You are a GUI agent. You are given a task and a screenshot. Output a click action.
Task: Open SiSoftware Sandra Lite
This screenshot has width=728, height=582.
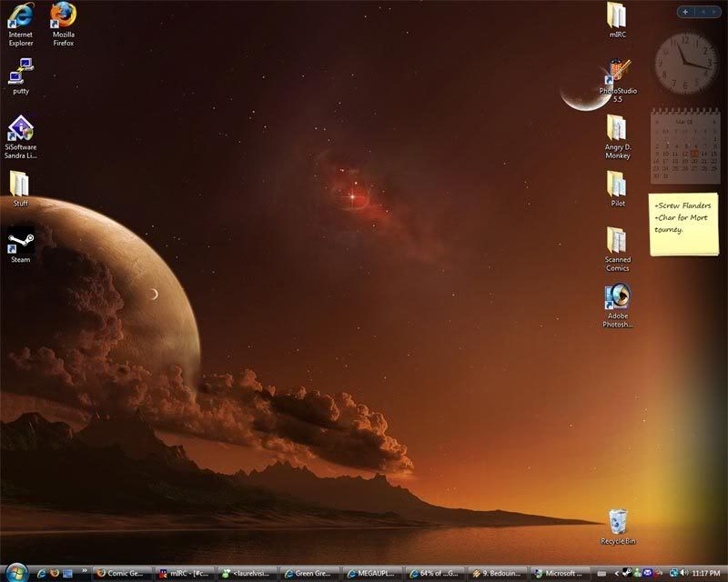[x=20, y=127]
